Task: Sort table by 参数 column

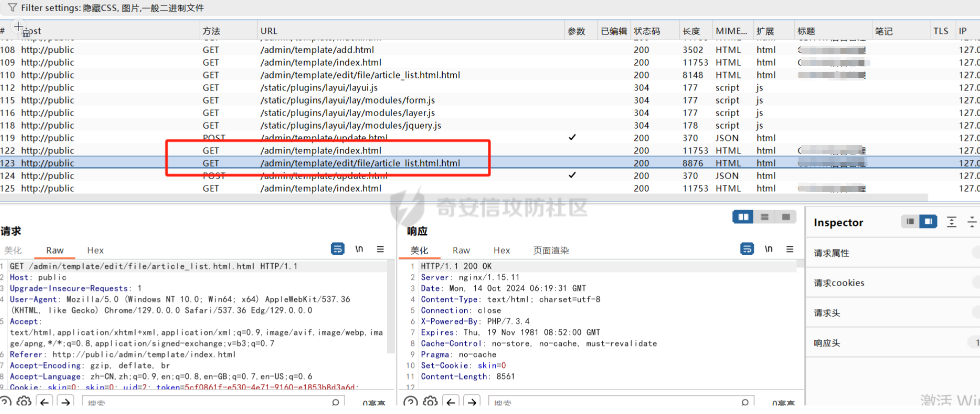Action: coord(581,31)
